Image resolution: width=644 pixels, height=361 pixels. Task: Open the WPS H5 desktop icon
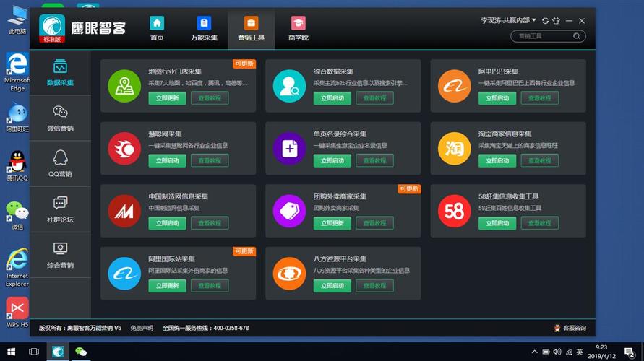pyautogui.click(x=17, y=312)
